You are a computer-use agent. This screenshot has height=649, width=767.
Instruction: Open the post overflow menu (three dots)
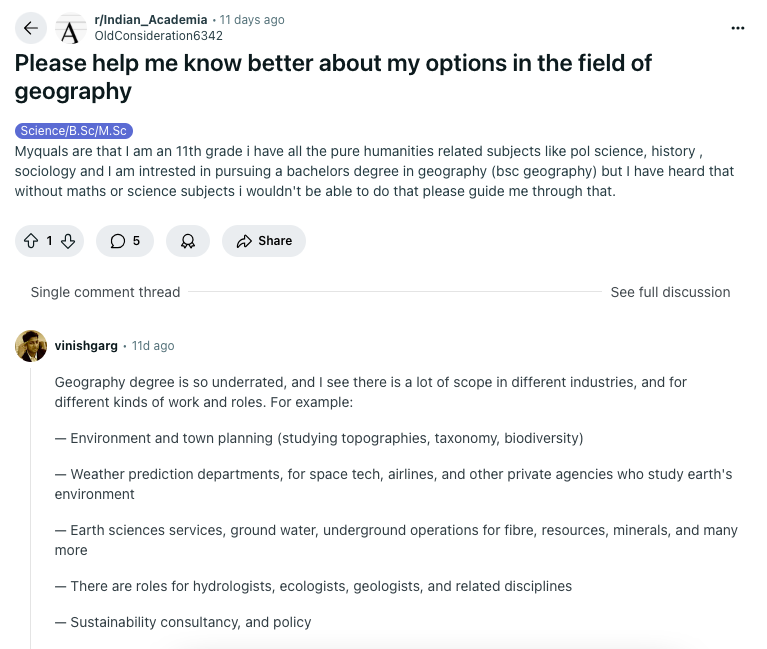738,28
